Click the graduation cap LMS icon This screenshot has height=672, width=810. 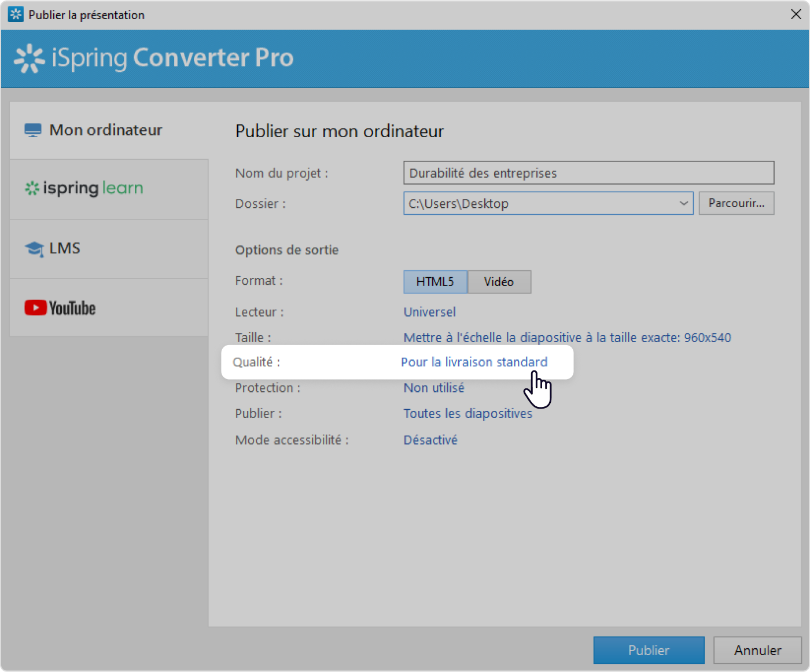tap(34, 249)
